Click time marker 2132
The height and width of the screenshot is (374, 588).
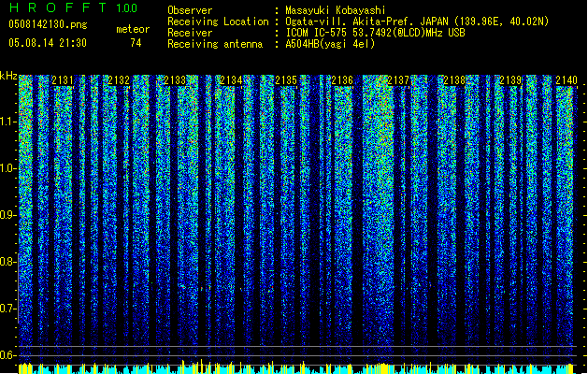tap(119, 80)
